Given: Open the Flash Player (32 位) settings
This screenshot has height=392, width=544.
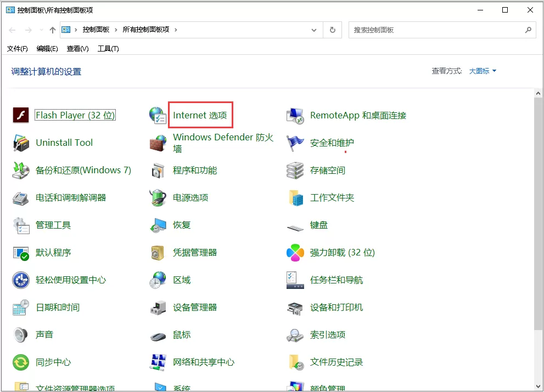Looking at the screenshot, I should [74, 115].
